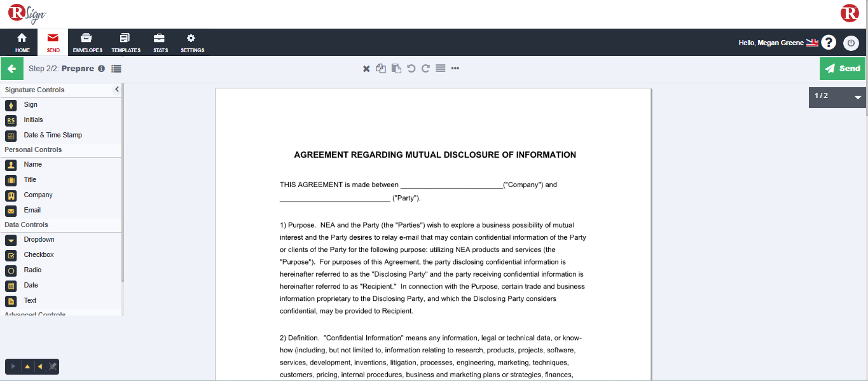
Task: Add a Date & Time Stamp control
Action: (x=52, y=135)
